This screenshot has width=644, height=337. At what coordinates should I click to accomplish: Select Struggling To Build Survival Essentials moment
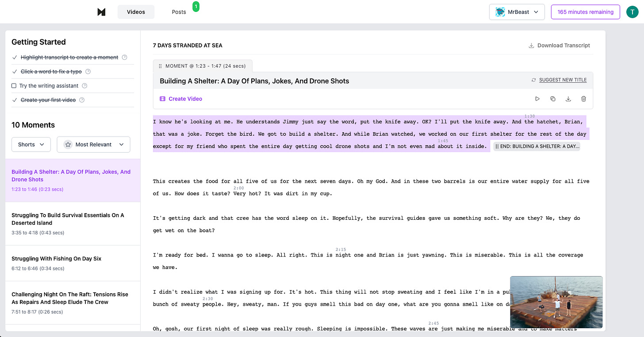click(73, 224)
